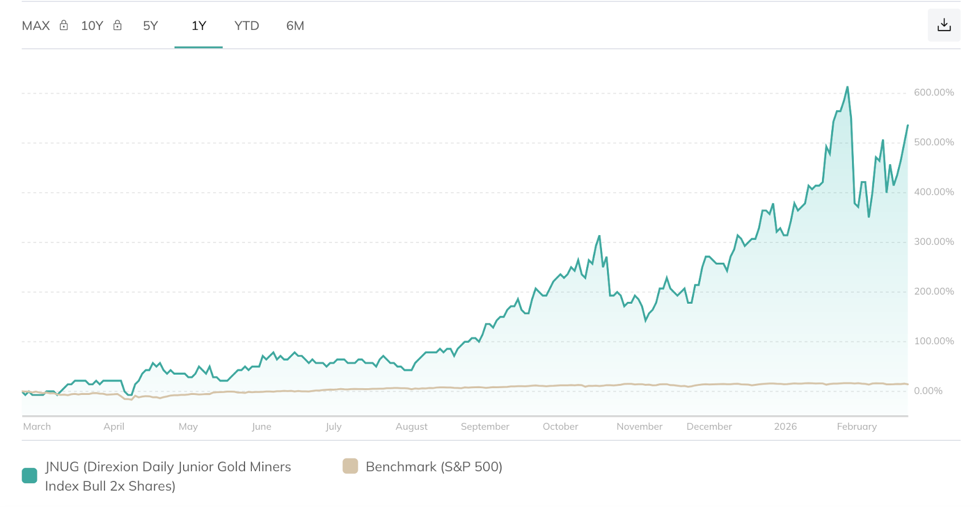This screenshot has height=507, width=980.
Task: Click the teal JNUG legend swatch
Action: [29, 476]
